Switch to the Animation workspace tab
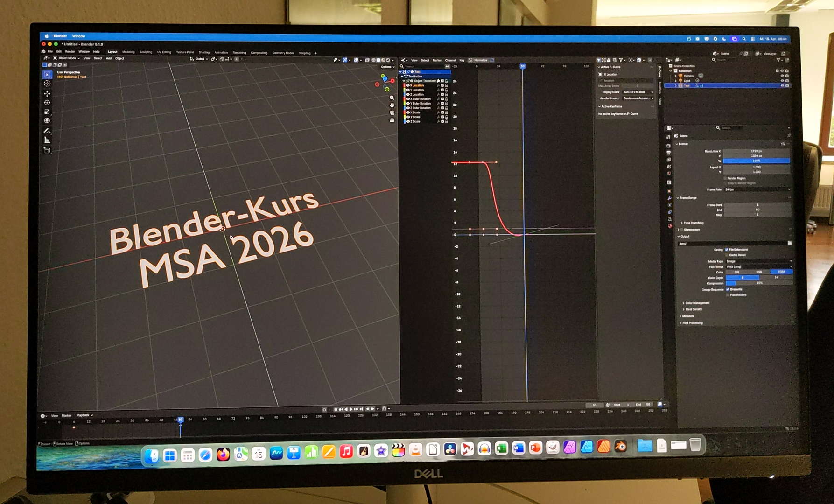This screenshot has height=504, width=834. (x=221, y=52)
